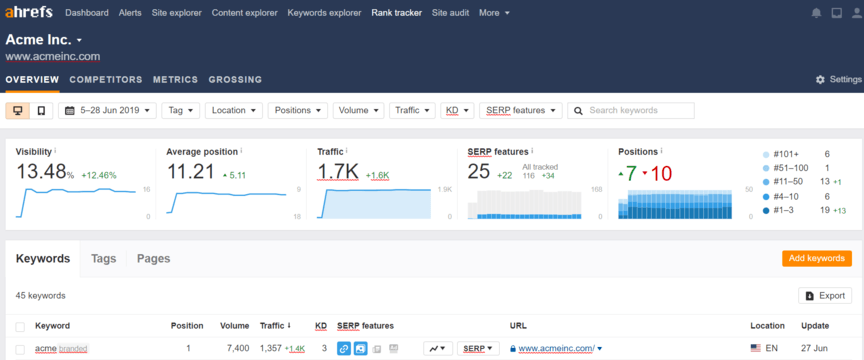Click the Traffic info icon
This screenshot has width=864, height=360.
[x=347, y=150]
